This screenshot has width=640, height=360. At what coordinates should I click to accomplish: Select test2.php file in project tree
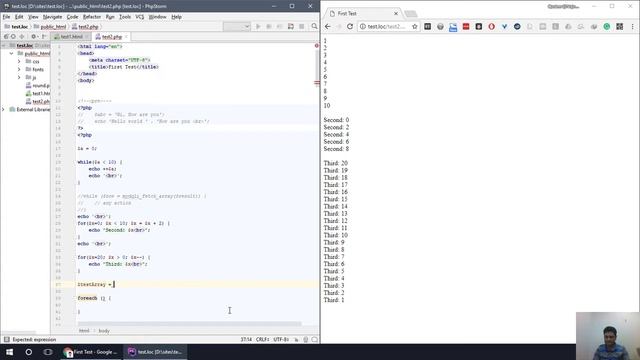click(38, 101)
